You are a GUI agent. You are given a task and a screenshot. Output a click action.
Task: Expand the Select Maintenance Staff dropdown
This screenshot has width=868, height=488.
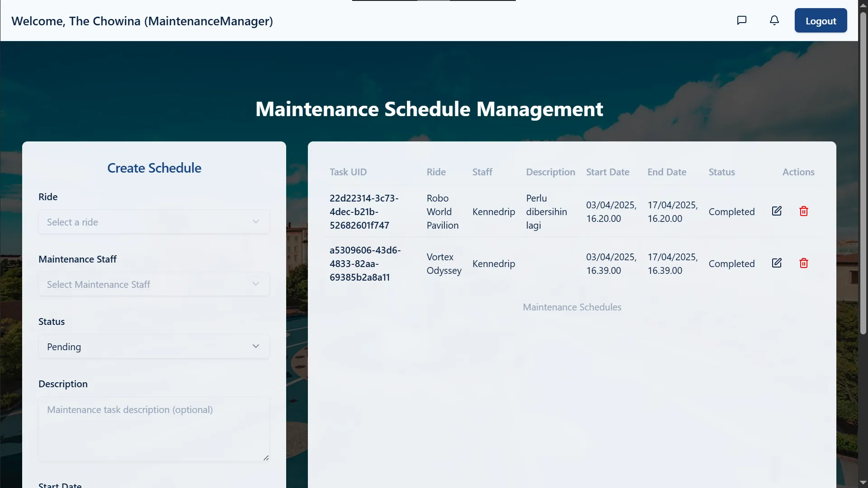154,284
